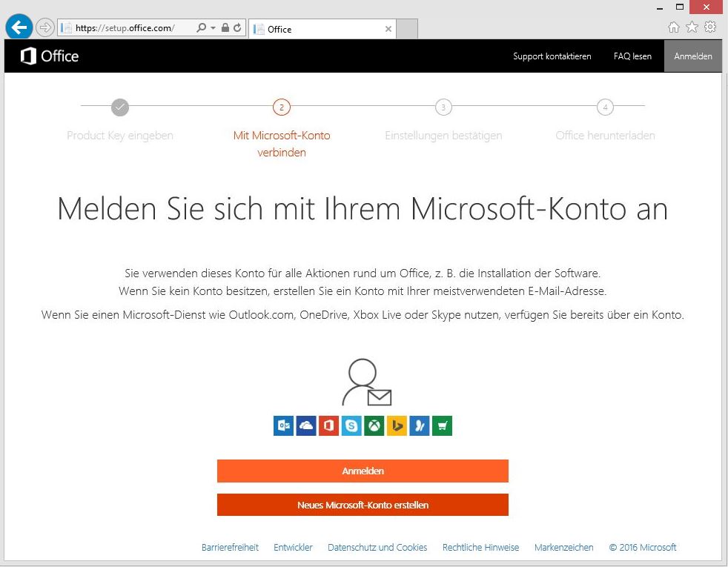Click the red Office icon in the row
The height and width of the screenshot is (567, 728).
coord(328,425)
